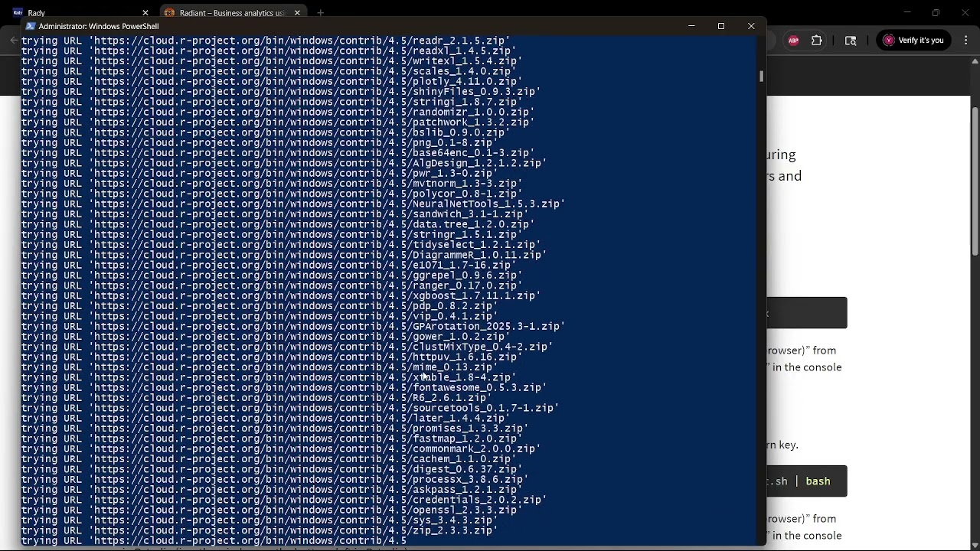Click the ranger_0.17.0.zip URL line
The image size is (980, 551).
tap(272, 285)
